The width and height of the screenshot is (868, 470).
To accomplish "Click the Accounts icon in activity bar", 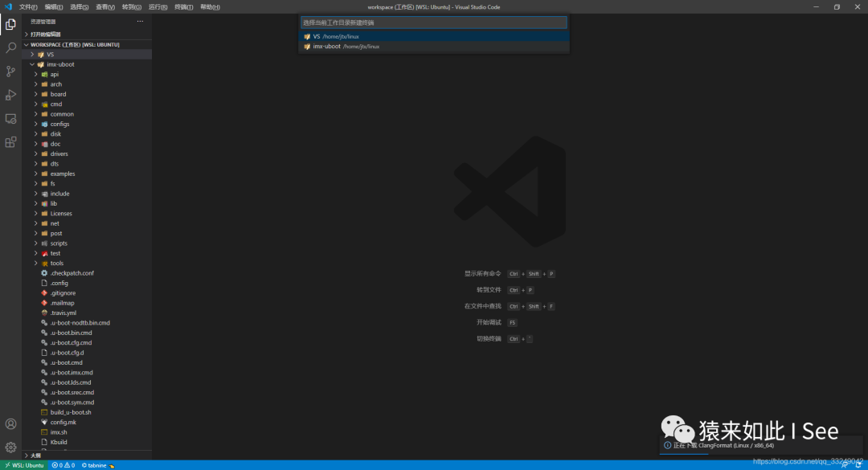I will (10, 423).
